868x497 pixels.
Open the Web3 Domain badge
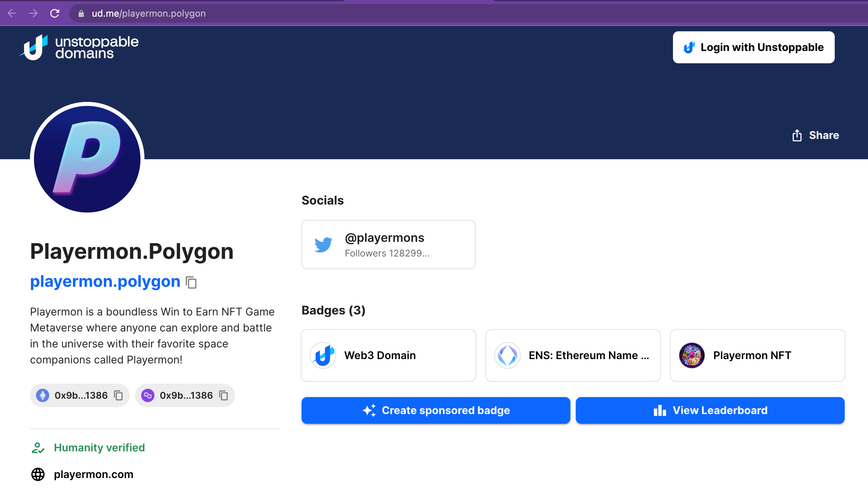pos(388,355)
